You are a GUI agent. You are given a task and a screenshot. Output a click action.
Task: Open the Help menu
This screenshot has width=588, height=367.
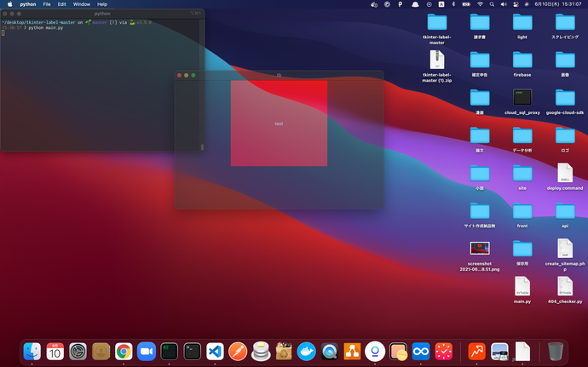(x=102, y=4)
